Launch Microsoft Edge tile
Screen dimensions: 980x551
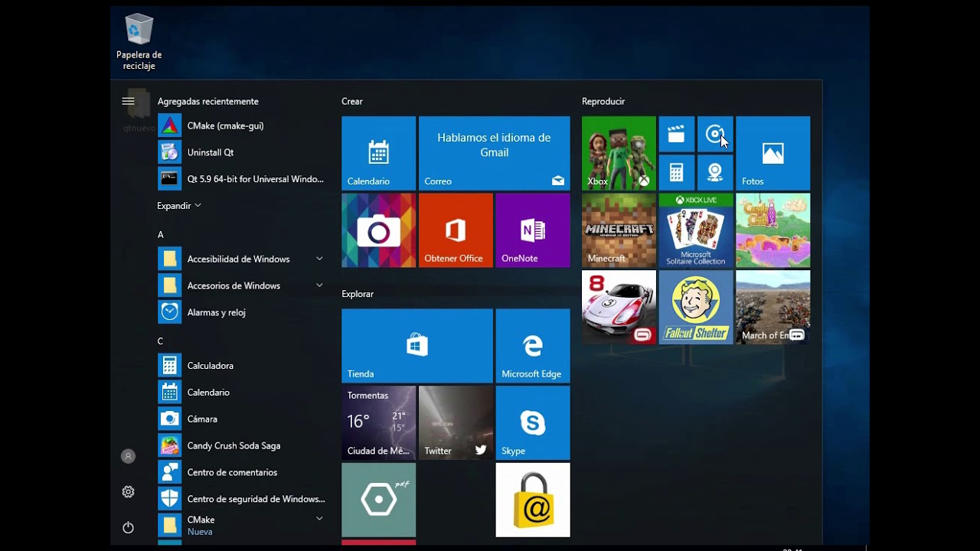[x=533, y=346]
